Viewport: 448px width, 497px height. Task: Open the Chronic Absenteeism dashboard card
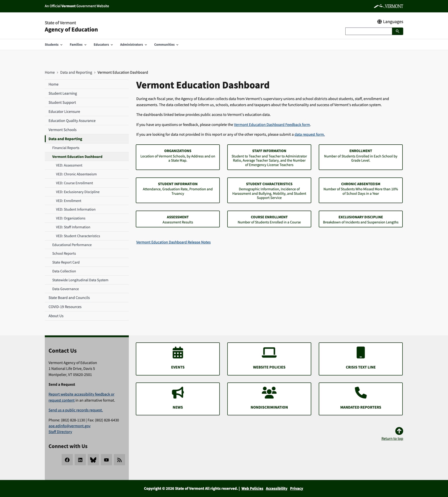(361, 190)
